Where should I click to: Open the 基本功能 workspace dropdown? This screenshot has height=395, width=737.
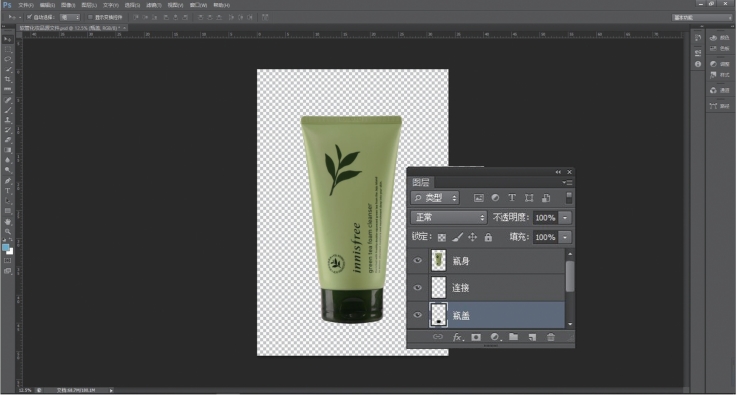coord(702,17)
